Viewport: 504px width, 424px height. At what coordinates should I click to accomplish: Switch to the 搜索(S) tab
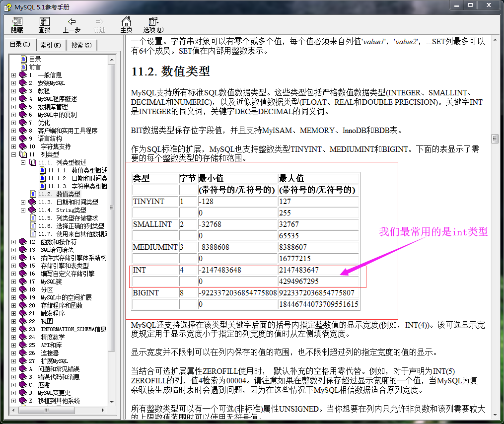[81, 45]
